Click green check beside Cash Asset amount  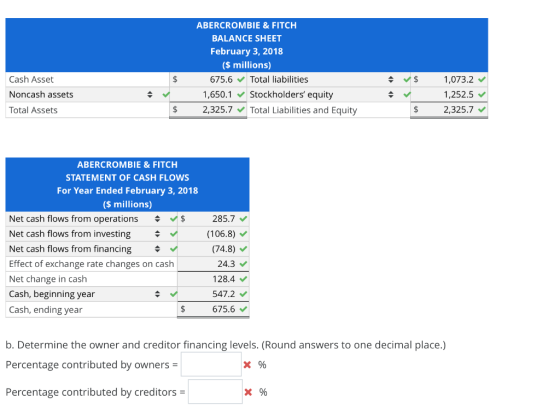tap(241, 79)
